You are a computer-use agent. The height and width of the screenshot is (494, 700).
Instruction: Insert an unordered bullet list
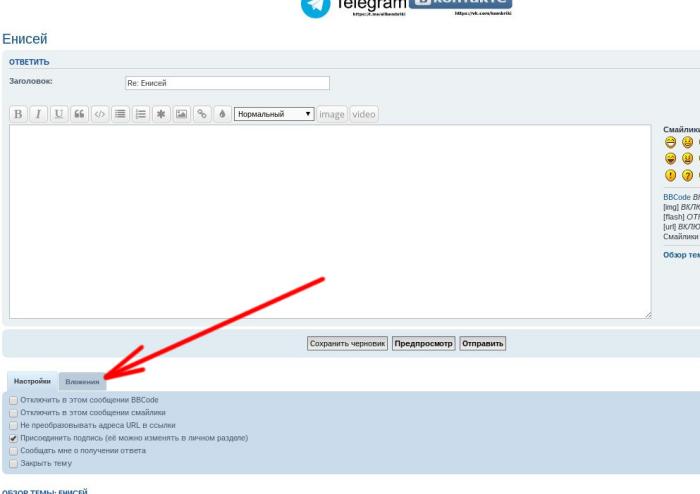coord(121,114)
